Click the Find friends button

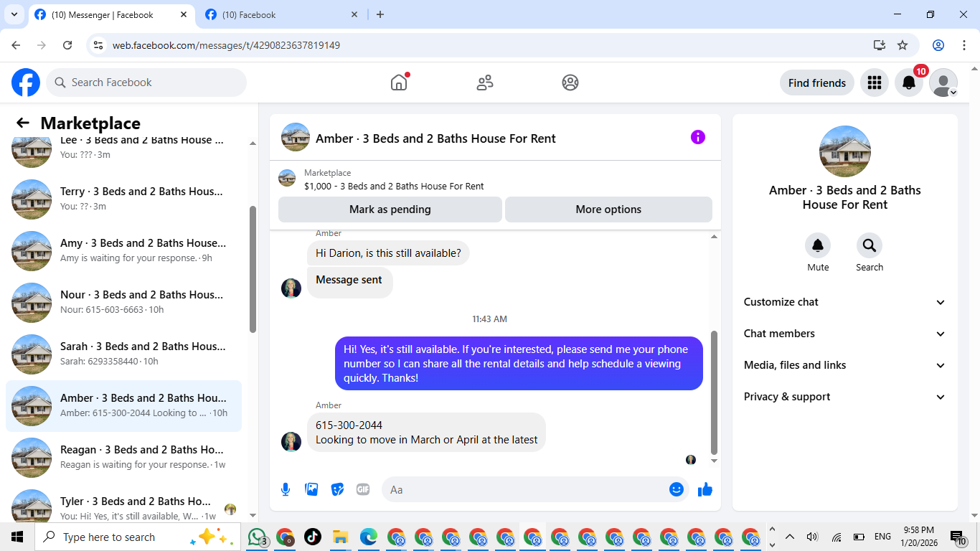(x=817, y=83)
